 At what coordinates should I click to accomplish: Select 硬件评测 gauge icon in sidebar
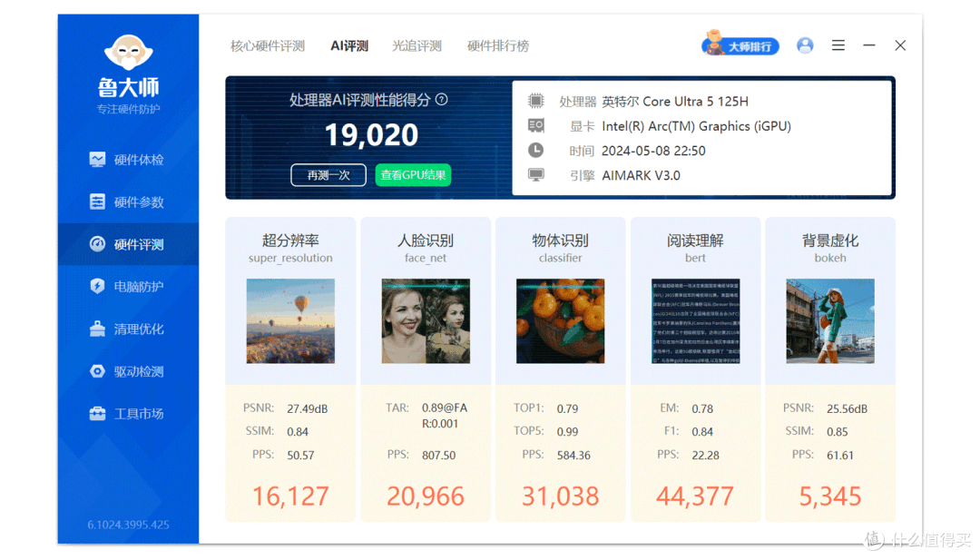[97, 244]
